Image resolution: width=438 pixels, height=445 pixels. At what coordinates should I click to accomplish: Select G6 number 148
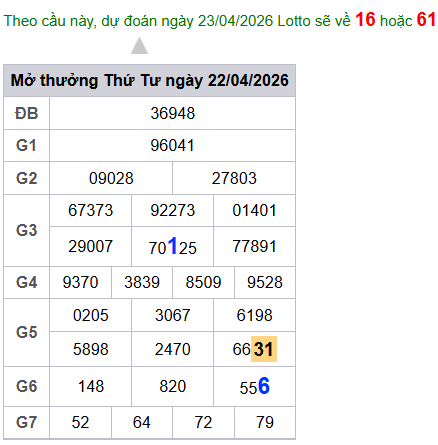click(x=91, y=386)
